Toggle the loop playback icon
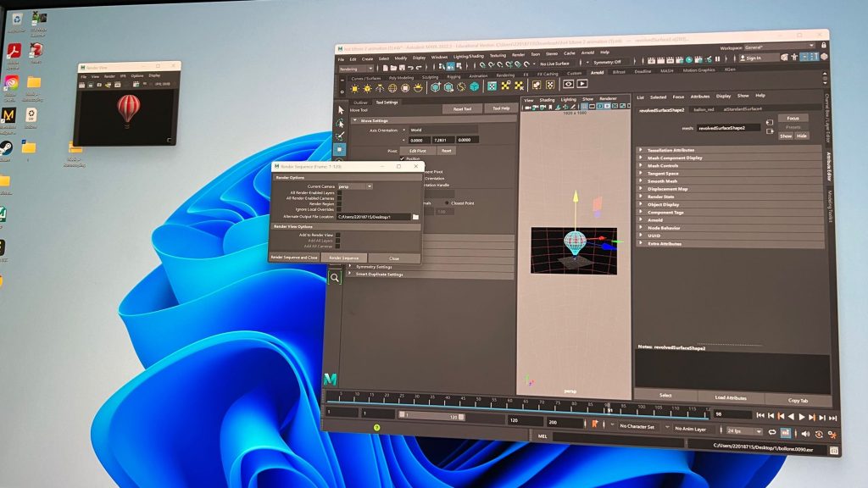Image resolution: width=868 pixels, height=488 pixels. (x=771, y=432)
